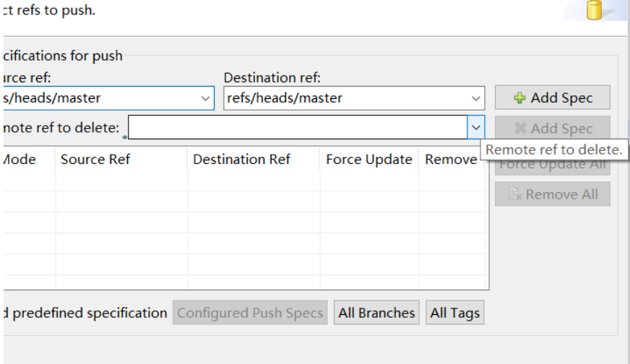
Task: Open the Destination ref dropdown list
Action: coord(476,98)
